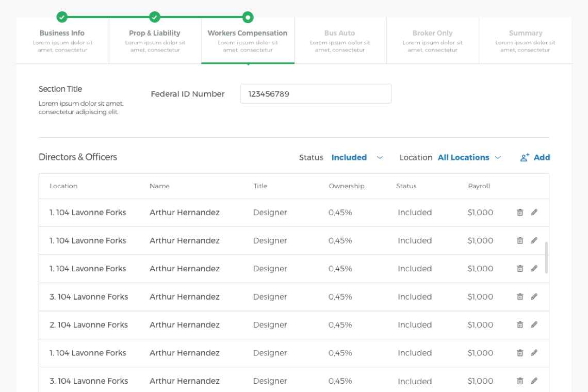
Task: Click the trash icon in the second table row
Action: tap(520, 241)
